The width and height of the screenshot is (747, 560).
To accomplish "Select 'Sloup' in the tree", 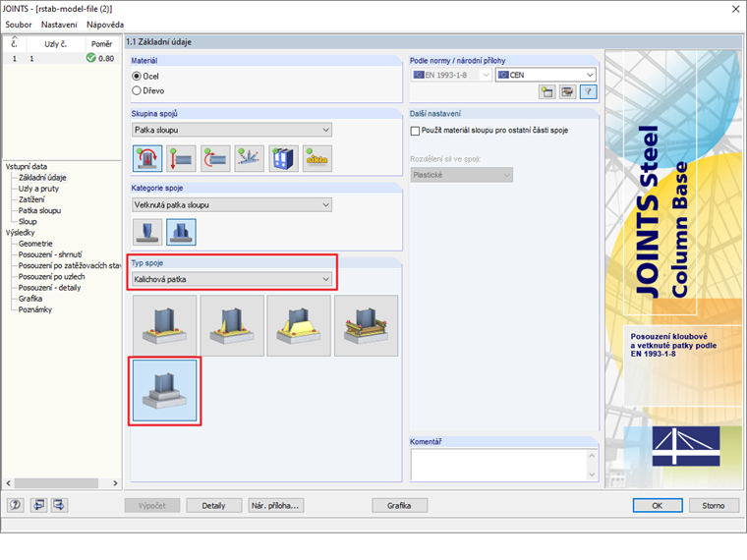I will point(28,221).
